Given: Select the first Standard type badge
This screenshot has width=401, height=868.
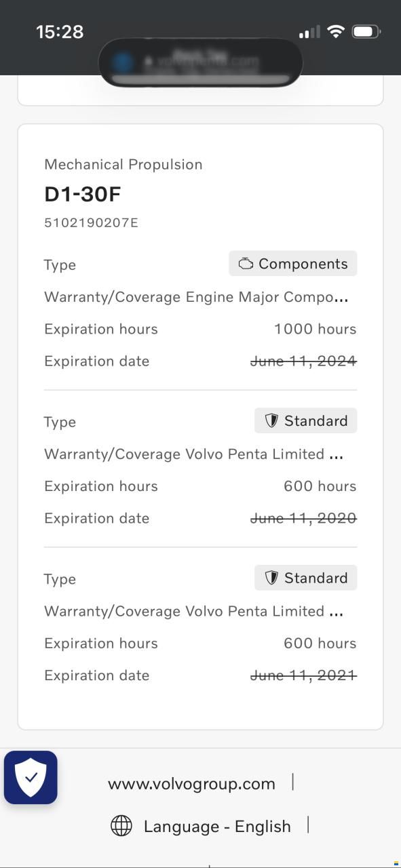Looking at the screenshot, I should click(306, 421).
